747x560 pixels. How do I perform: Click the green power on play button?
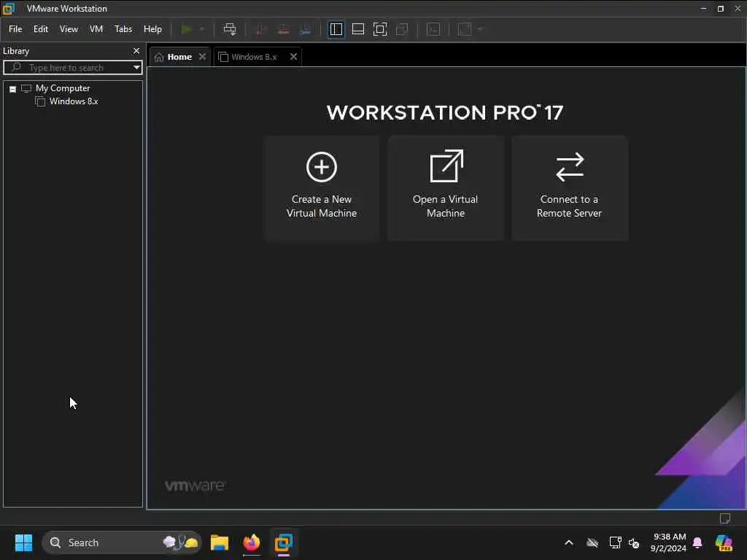[187, 29]
